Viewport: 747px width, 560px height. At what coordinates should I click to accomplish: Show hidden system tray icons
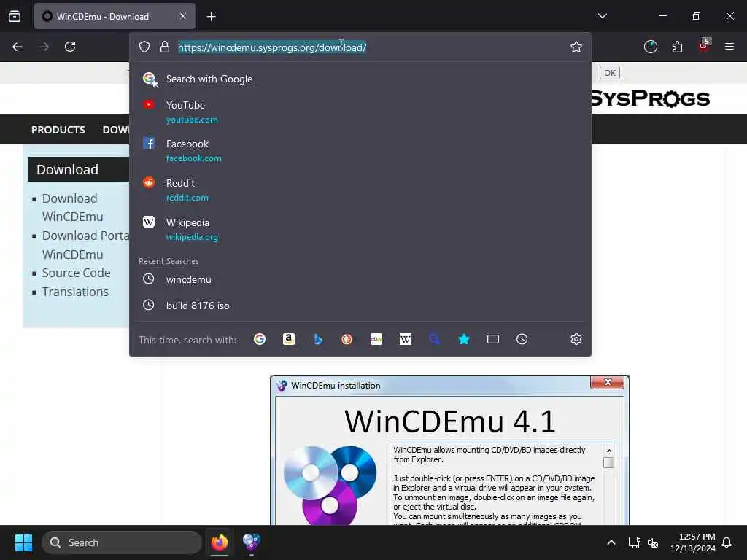tap(611, 542)
